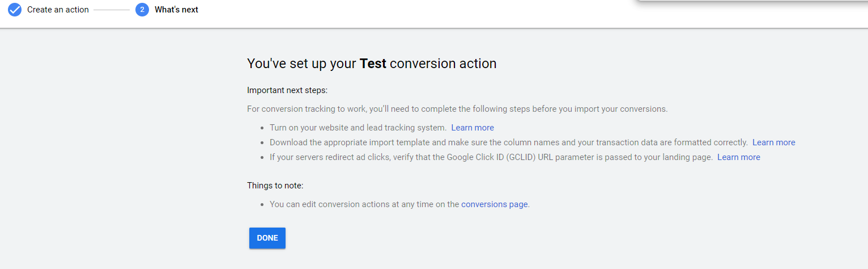868x269 pixels.
Task: Select the 'What's next' step label
Action: click(176, 10)
